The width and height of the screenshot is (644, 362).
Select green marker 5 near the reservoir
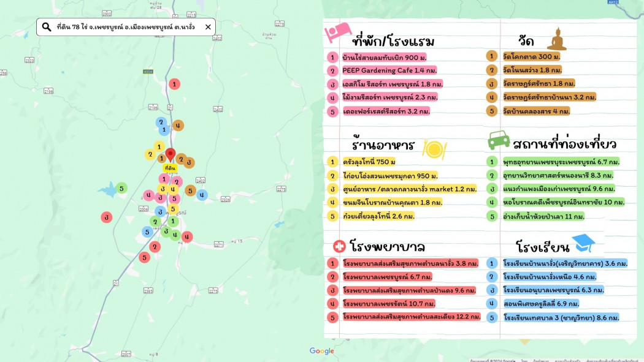point(121,188)
